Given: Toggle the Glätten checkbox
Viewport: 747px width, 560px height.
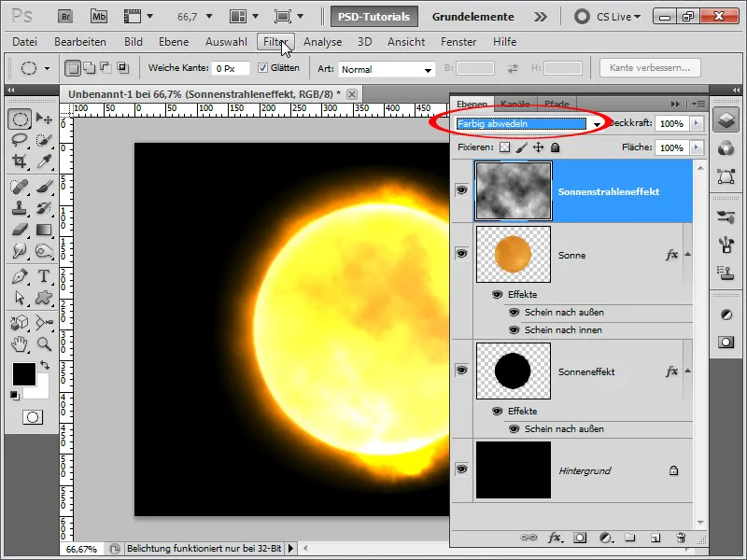Looking at the screenshot, I should (x=262, y=67).
